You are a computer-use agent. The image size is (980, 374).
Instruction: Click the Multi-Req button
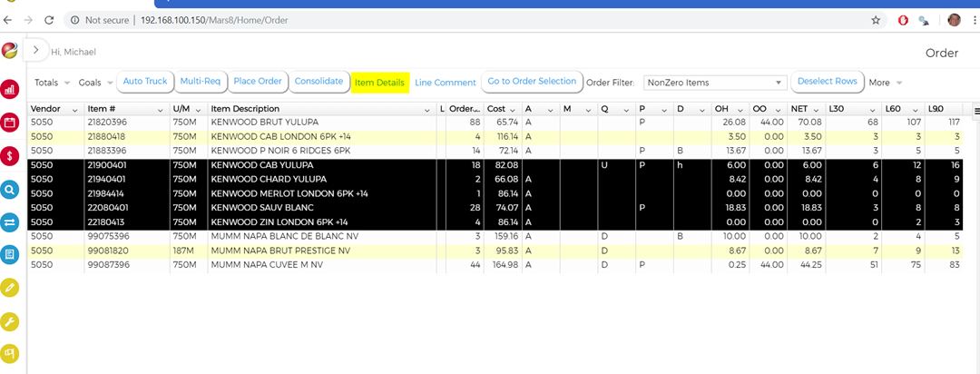click(x=200, y=82)
